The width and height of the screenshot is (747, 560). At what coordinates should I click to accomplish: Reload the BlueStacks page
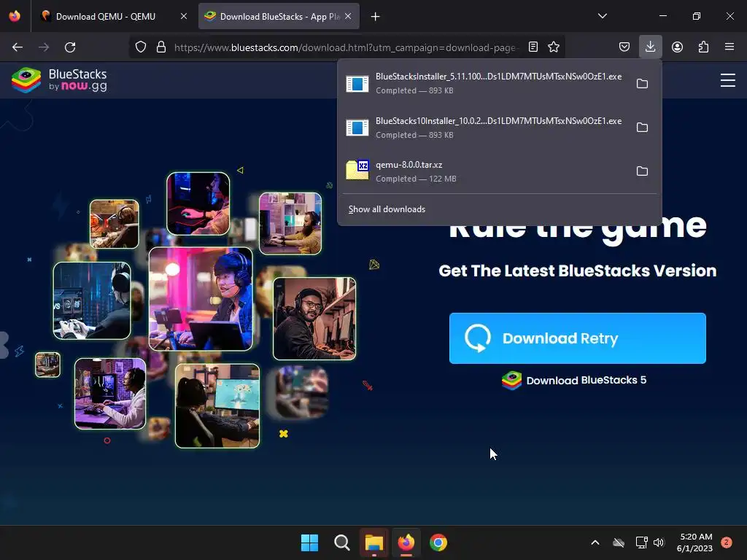tap(70, 47)
